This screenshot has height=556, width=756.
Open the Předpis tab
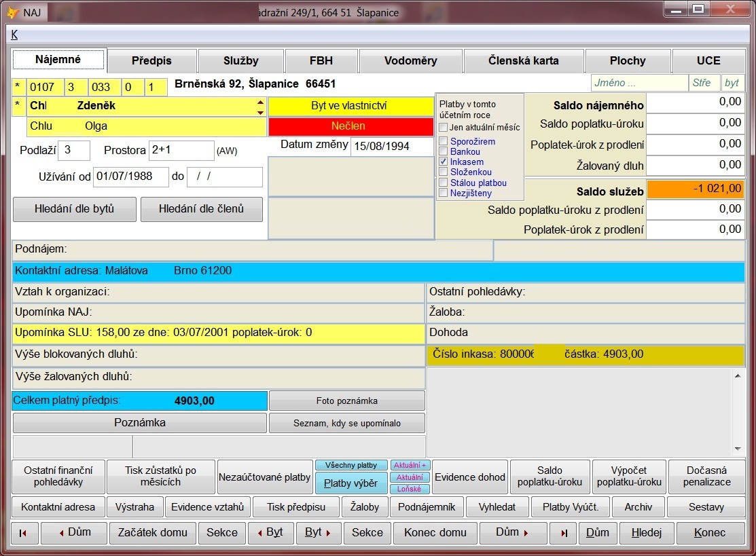tap(152, 60)
